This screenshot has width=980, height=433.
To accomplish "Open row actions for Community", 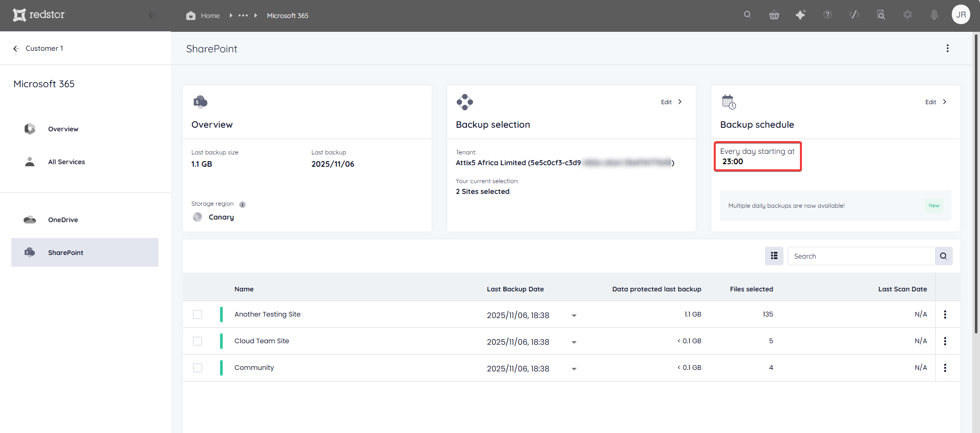I will click(945, 368).
